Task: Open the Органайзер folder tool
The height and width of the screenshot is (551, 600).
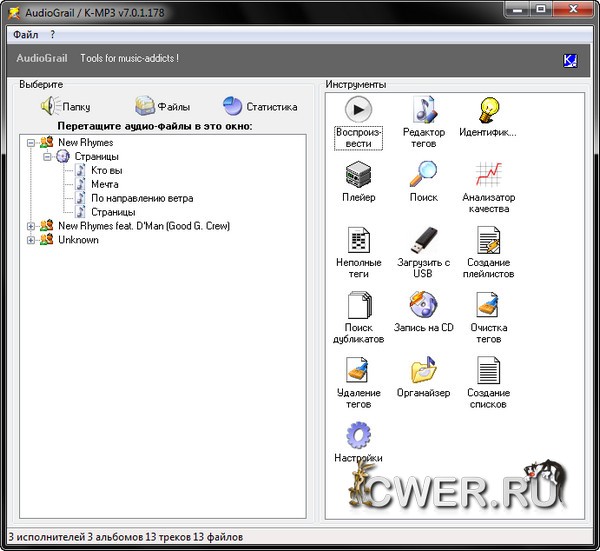Action: pyautogui.click(x=423, y=370)
